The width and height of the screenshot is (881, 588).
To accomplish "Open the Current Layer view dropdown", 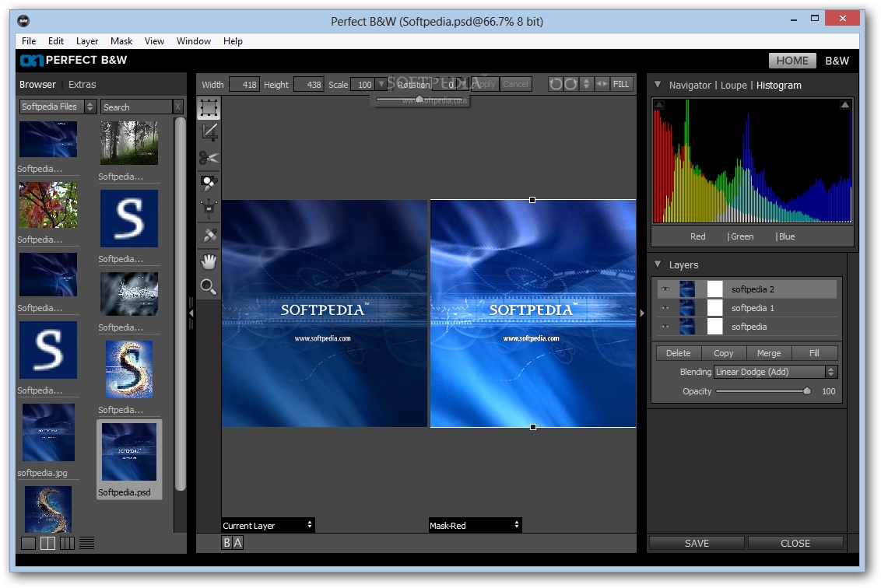I will 268,525.
